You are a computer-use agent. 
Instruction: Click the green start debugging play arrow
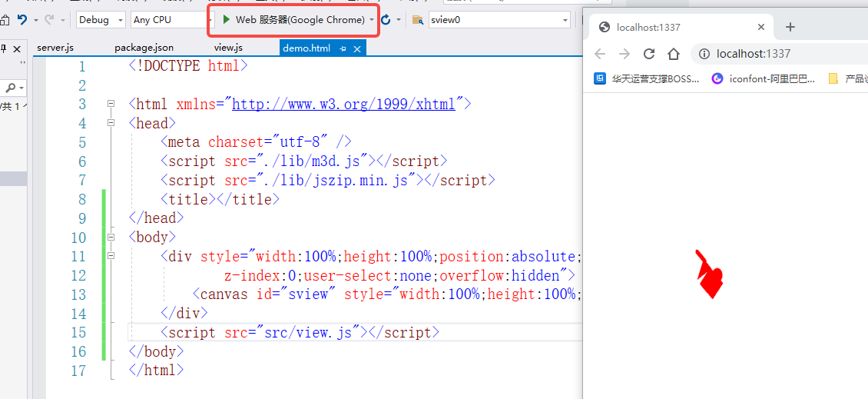coord(226,19)
